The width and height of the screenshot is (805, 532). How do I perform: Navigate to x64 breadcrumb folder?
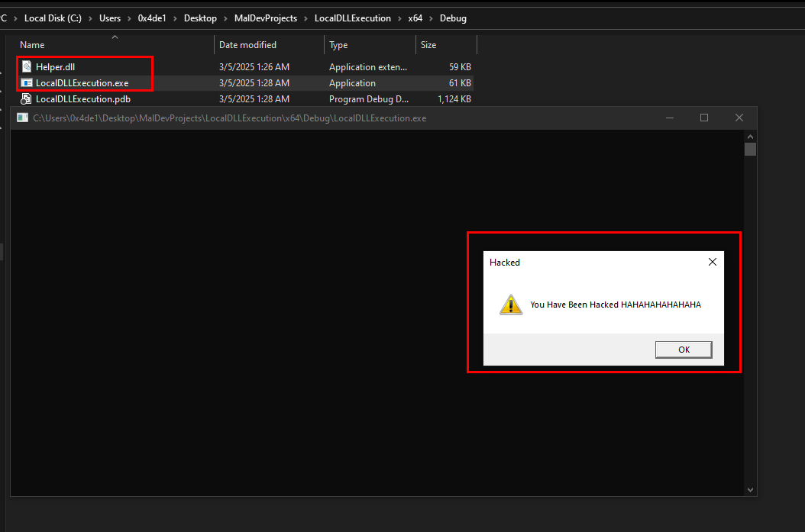coord(415,18)
